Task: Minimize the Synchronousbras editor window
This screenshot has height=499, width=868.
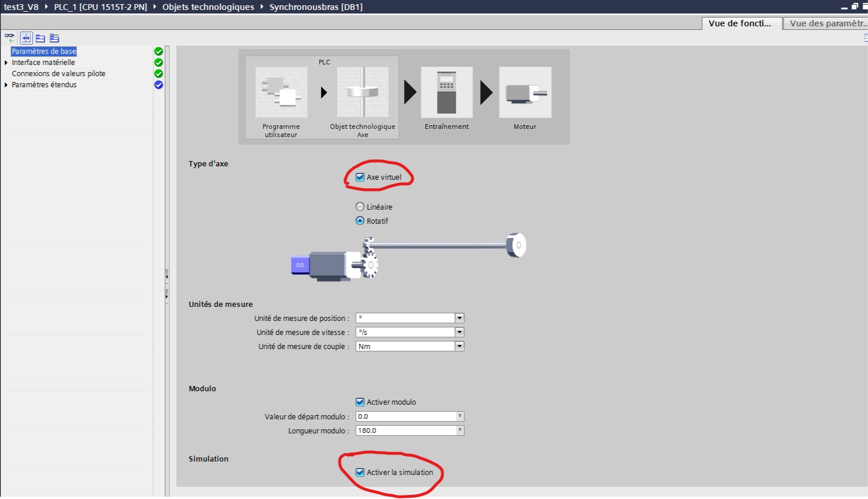Action: point(845,7)
